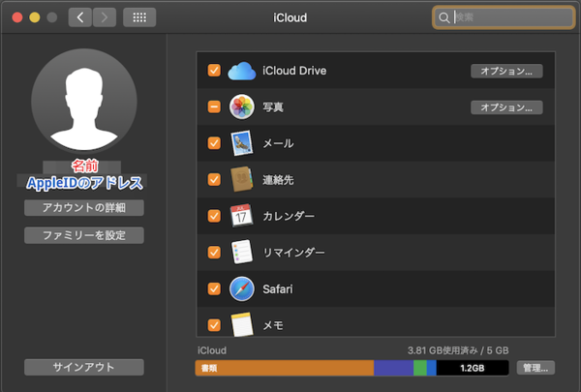581x392 pixels.
Task: Click the アカウントの詳細 button
Action: 84,208
